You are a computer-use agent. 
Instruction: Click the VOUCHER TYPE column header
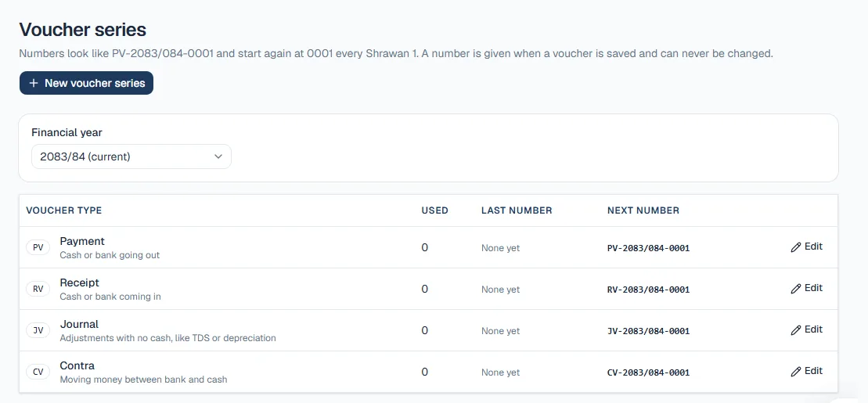(x=63, y=210)
